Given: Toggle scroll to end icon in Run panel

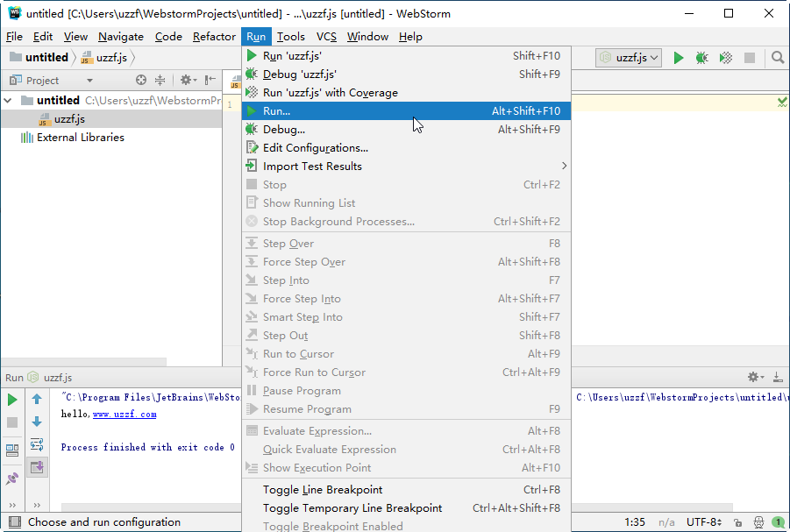Looking at the screenshot, I should 37,467.
